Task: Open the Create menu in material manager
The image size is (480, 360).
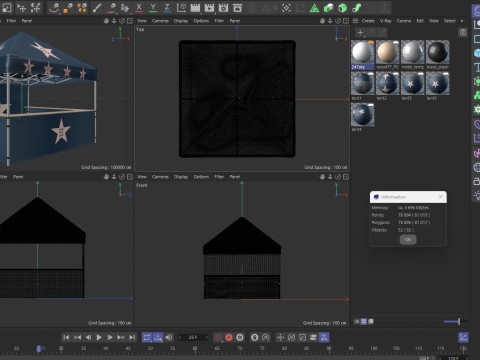Action: [368, 21]
